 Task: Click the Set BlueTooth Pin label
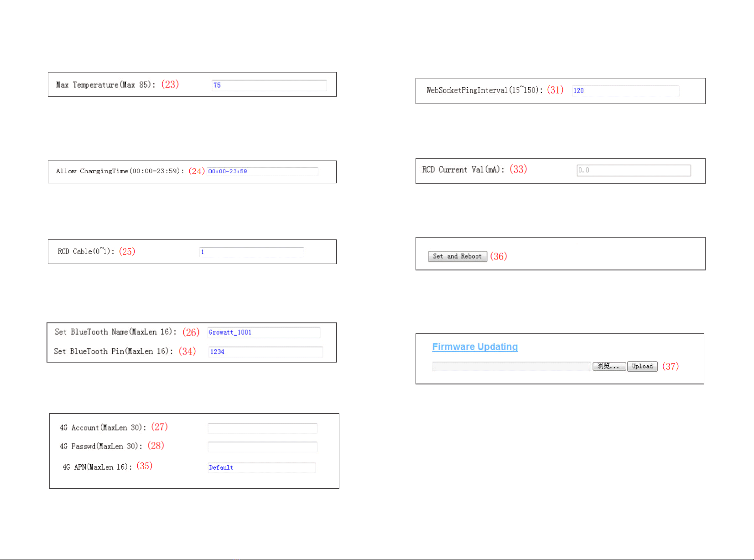point(114,352)
